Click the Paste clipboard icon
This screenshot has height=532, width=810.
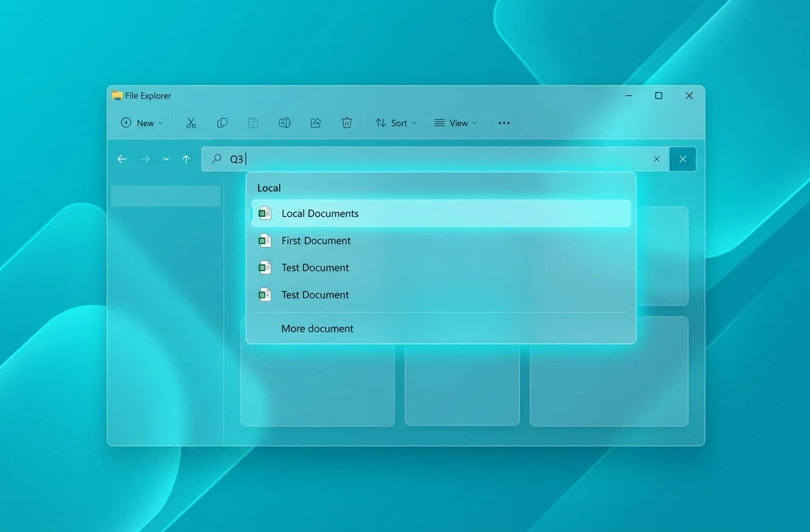point(253,123)
